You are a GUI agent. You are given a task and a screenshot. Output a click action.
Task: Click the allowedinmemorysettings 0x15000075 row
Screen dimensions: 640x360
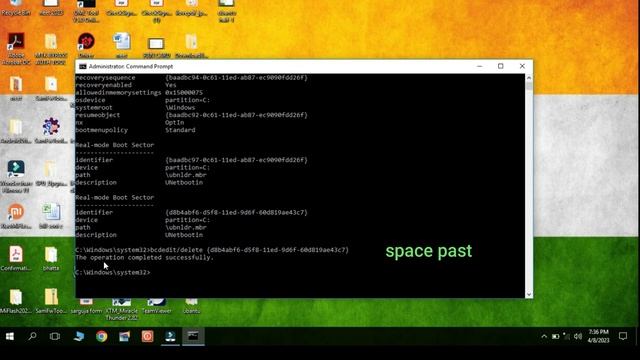(139, 93)
